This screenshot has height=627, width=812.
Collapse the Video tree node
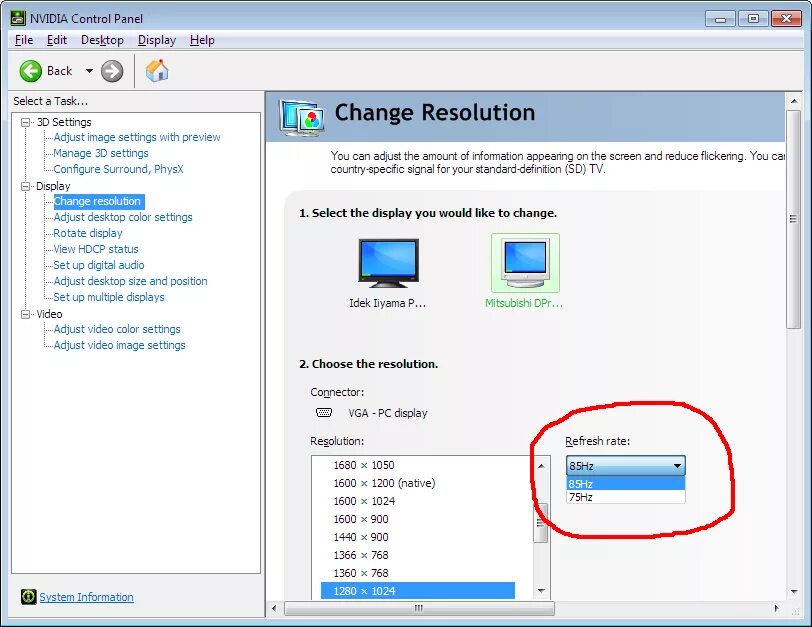pyautogui.click(x=25, y=314)
